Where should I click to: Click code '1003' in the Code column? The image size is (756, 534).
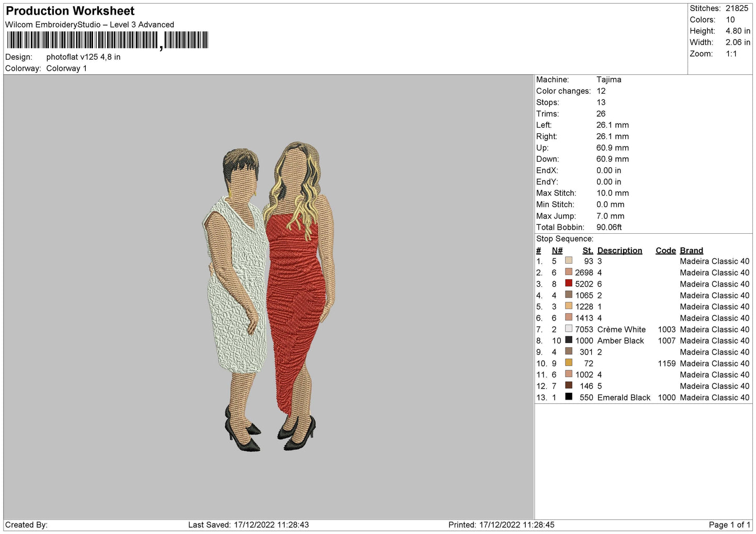pos(667,330)
